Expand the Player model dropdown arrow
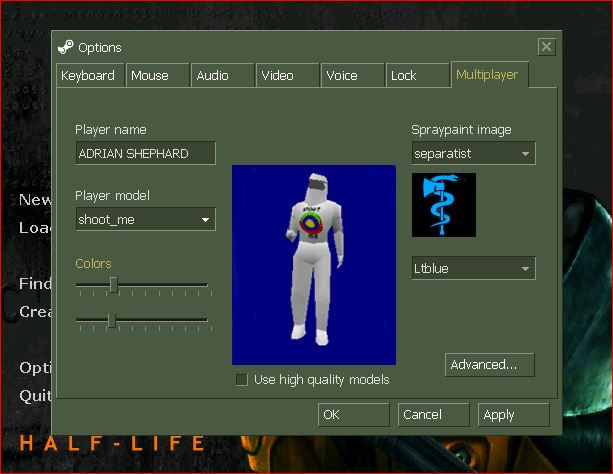 click(205, 220)
